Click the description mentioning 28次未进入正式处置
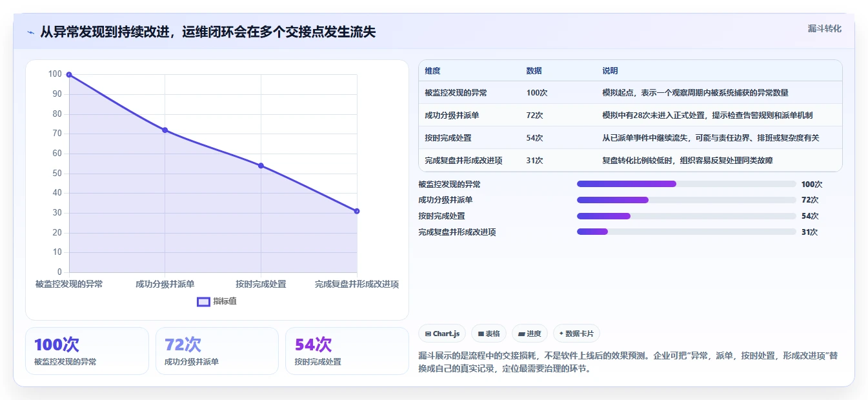Image resolution: width=868 pixels, height=400 pixels. (707, 115)
